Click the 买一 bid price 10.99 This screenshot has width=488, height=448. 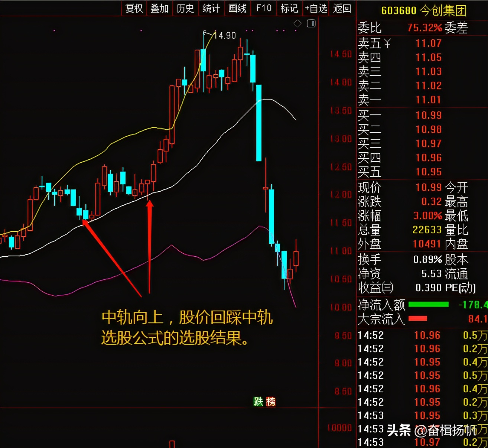point(429,115)
